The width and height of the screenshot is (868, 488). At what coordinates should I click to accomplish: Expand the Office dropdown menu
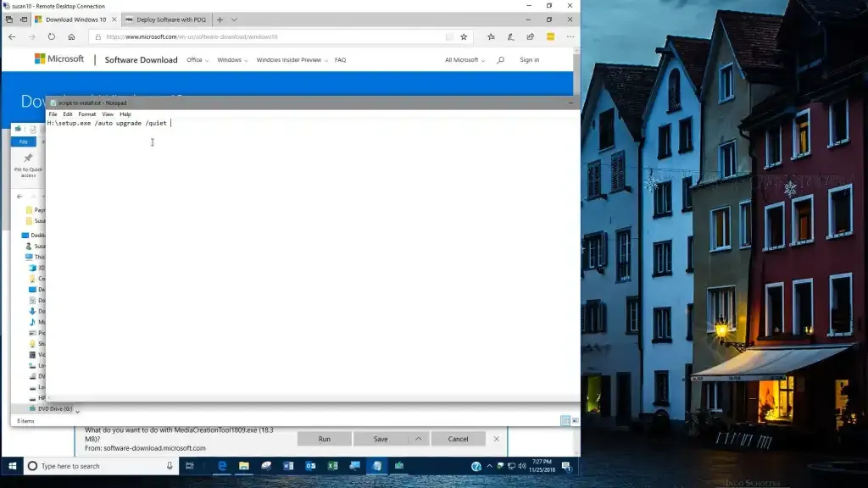tap(198, 60)
